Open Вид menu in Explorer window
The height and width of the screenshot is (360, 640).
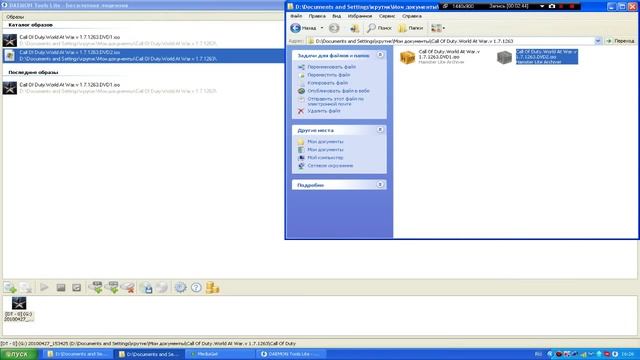tap(336, 16)
